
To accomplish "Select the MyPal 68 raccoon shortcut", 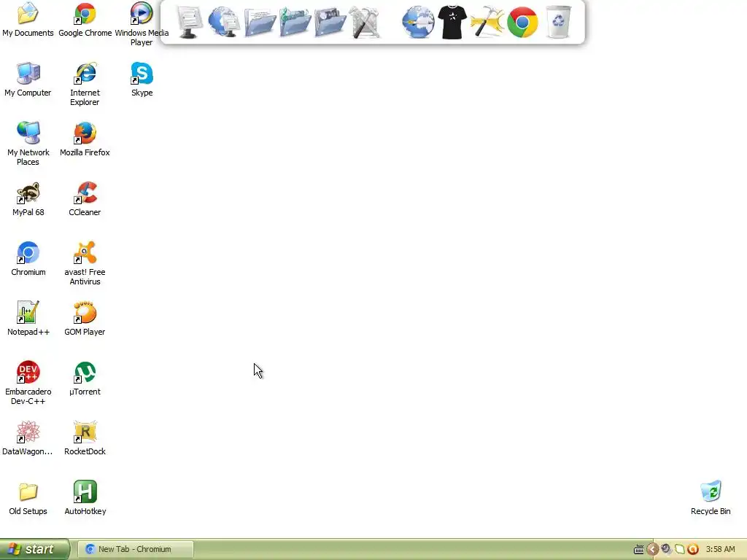I will point(28,199).
